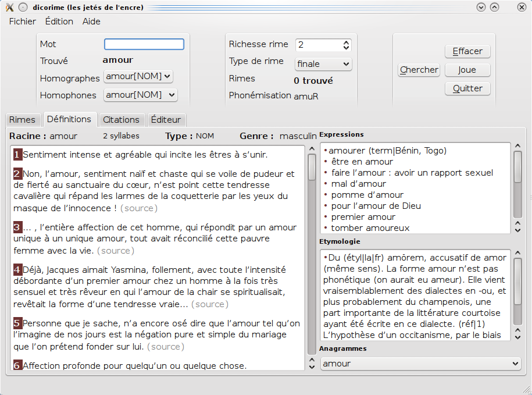Image resolution: width=532 pixels, height=395 pixels.
Task: Click definitions scrollbar bottom down arrow
Action: click(312, 367)
